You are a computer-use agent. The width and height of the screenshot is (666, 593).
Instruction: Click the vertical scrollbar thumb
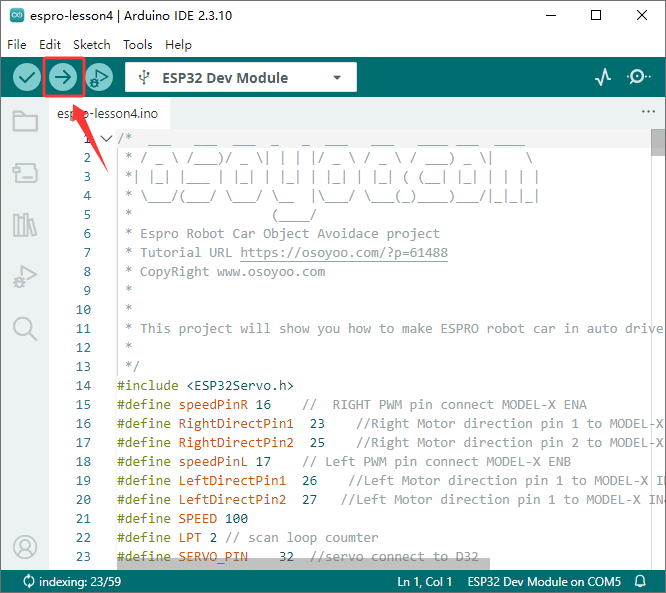[658, 142]
